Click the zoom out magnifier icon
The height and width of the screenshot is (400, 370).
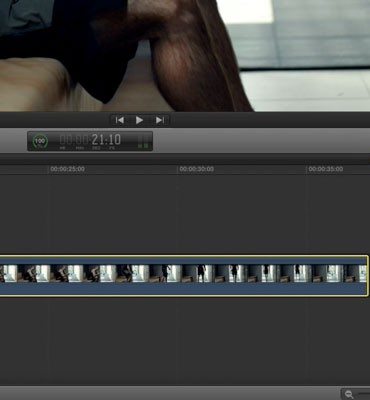pyautogui.click(x=349, y=394)
